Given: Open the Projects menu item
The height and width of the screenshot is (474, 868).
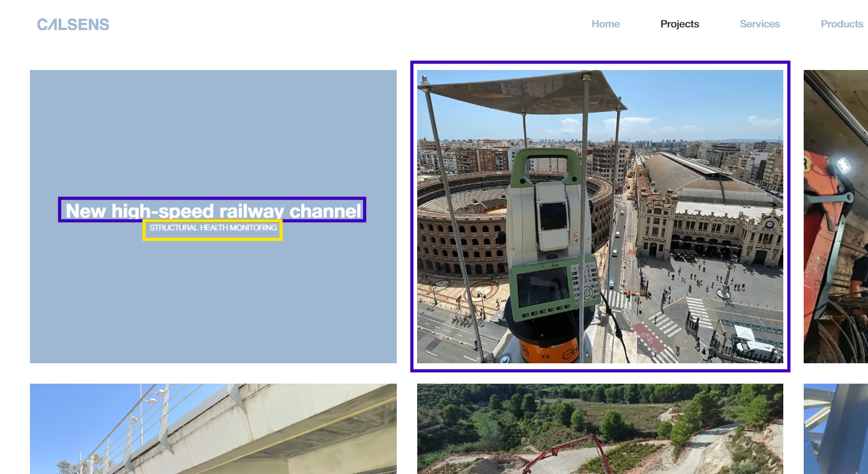Looking at the screenshot, I should [x=679, y=24].
